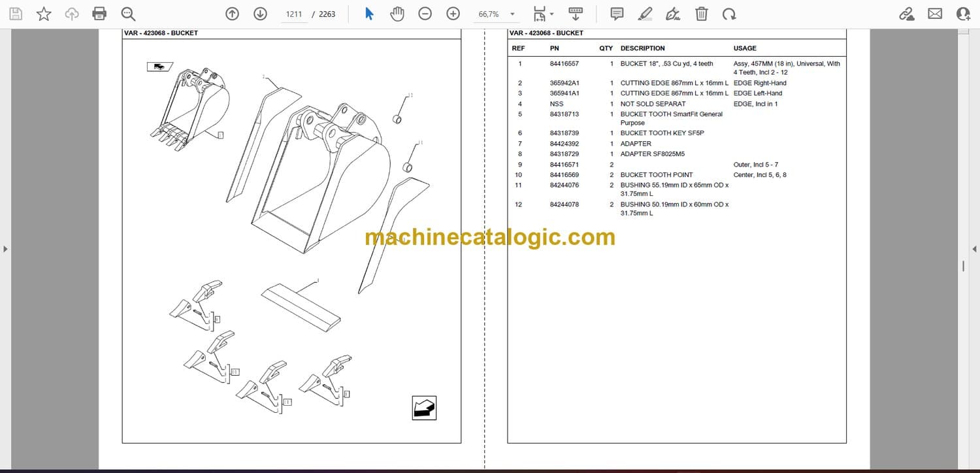Upload the file to the cloud
This screenshot has height=473, width=980.
(72, 14)
